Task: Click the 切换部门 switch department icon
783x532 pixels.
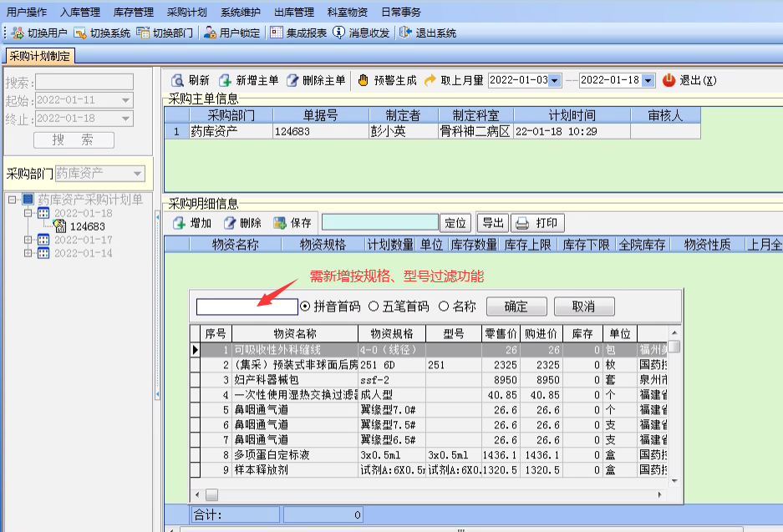Action: point(143,33)
